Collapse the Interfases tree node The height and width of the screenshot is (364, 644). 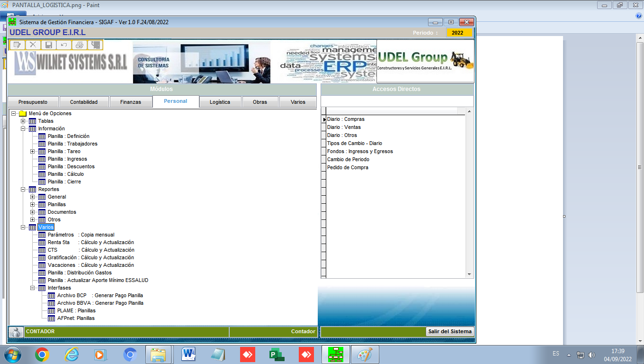[x=32, y=288]
